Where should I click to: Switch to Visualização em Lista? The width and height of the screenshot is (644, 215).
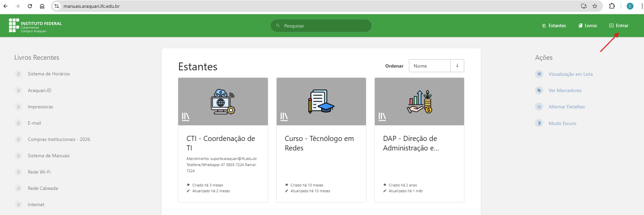[570, 74]
